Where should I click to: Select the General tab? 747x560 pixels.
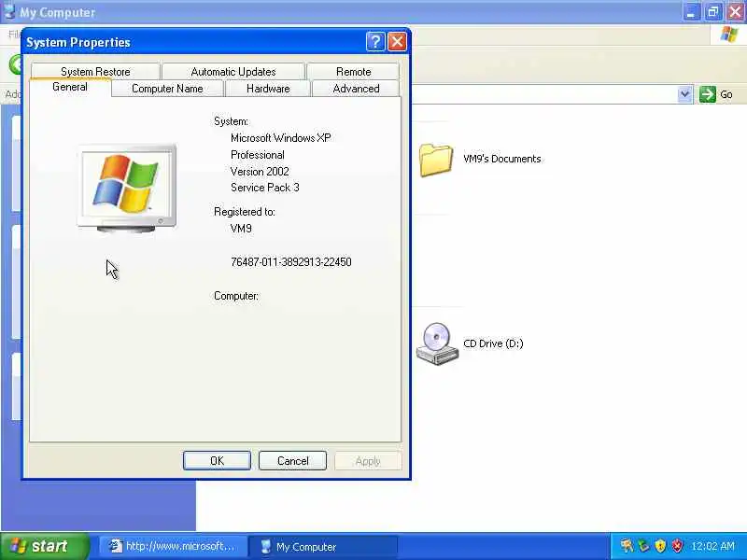[70, 87]
